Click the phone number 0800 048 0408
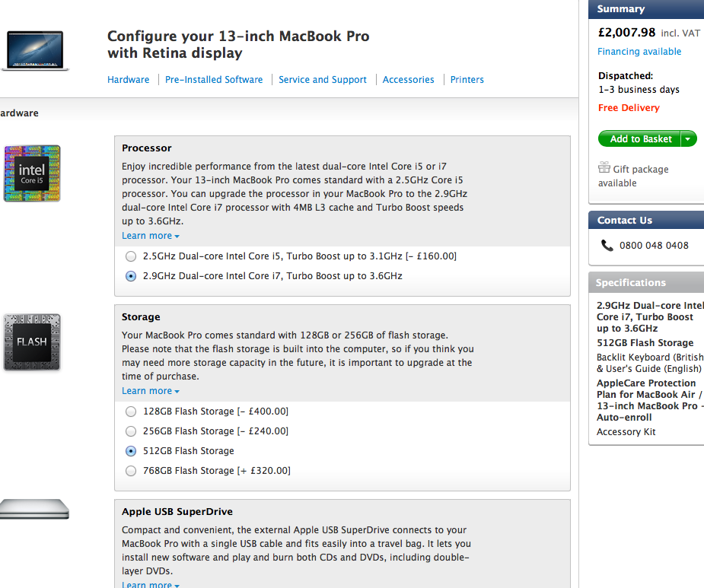Image resolution: width=704 pixels, height=588 pixels. (654, 246)
